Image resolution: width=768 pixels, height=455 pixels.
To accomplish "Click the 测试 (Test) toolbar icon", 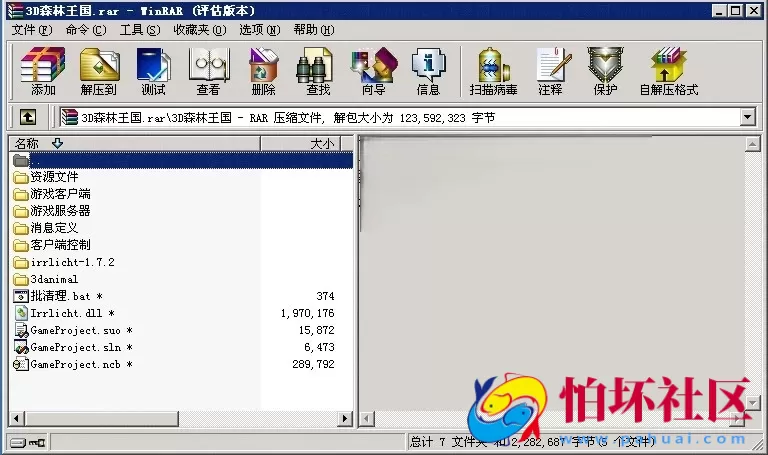I will coord(153,71).
